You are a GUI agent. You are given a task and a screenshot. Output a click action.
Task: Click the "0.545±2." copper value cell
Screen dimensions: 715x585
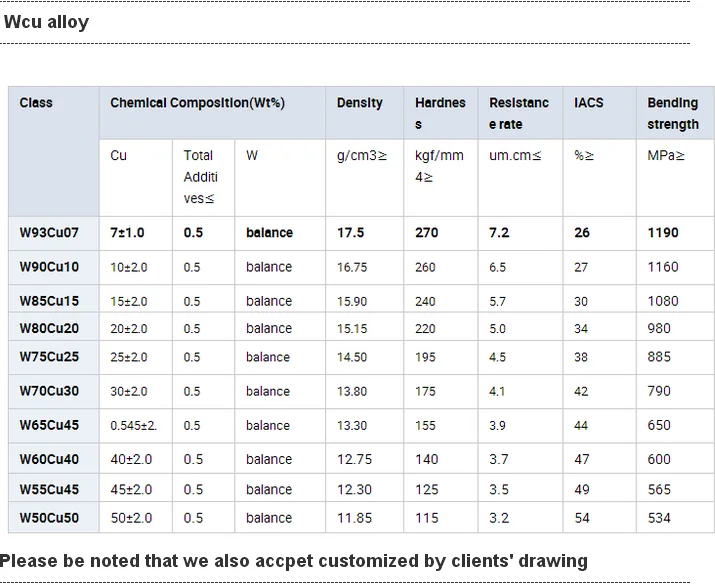(134, 426)
